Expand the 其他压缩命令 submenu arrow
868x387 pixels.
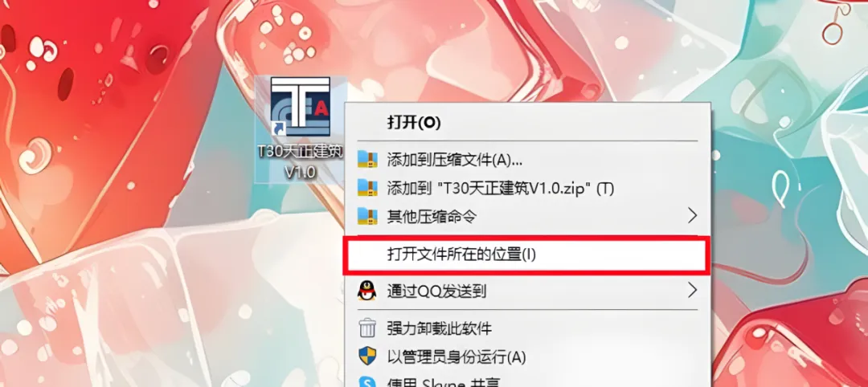point(692,216)
